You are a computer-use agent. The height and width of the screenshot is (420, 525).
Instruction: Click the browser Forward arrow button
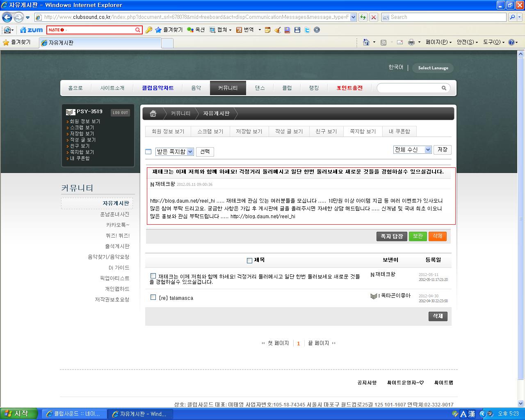tap(18, 17)
